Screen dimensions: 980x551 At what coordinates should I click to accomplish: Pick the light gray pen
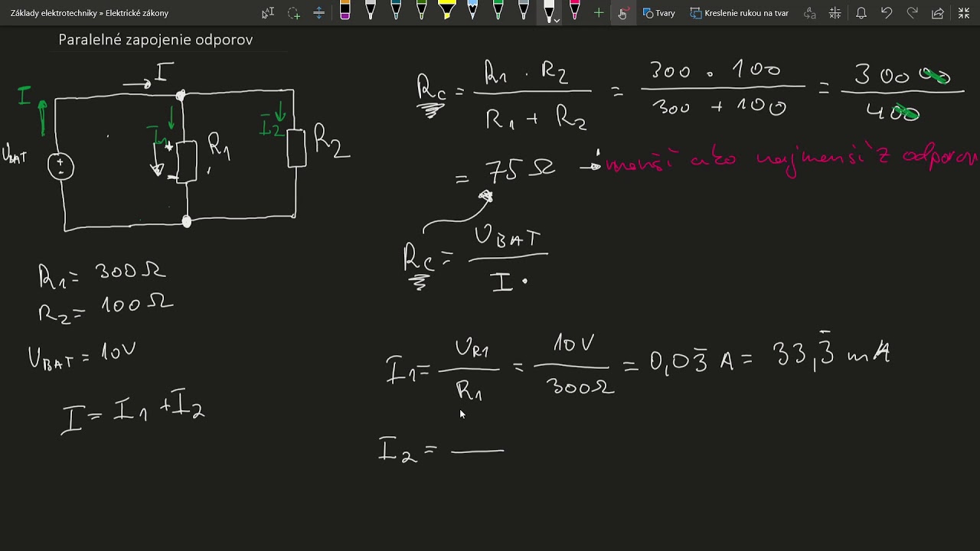pyautogui.click(x=371, y=11)
